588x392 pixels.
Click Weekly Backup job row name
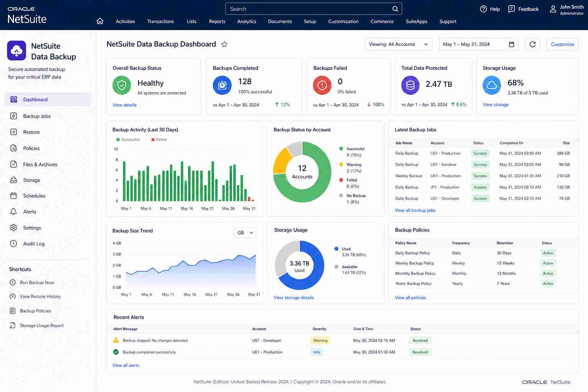pyautogui.click(x=408, y=176)
